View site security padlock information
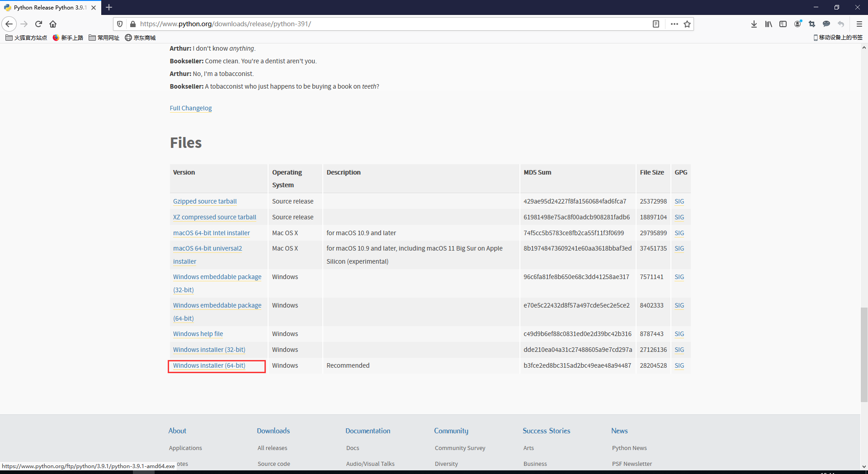This screenshot has width=868, height=474. (132, 24)
